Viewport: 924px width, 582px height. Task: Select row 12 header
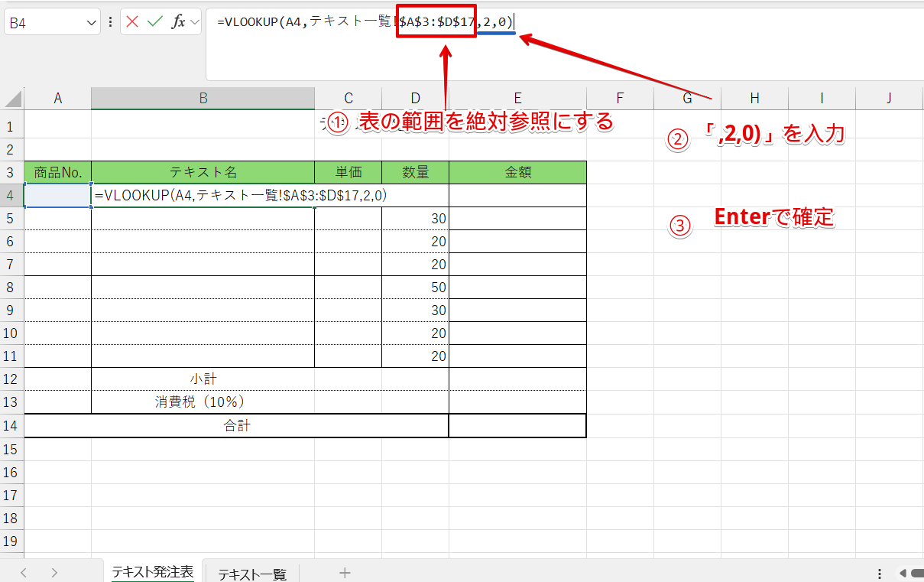pyautogui.click(x=11, y=379)
